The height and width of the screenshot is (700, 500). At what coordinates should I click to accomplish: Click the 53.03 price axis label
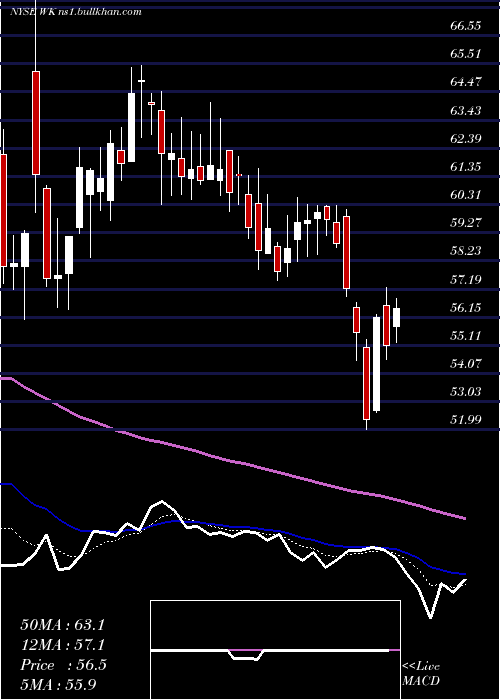click(x=466, y=392)
